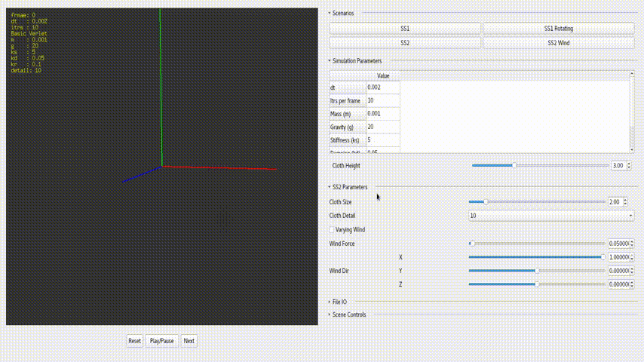Load the SS1 scenario
The image size is (644, 362).
[x=405, y=29]
